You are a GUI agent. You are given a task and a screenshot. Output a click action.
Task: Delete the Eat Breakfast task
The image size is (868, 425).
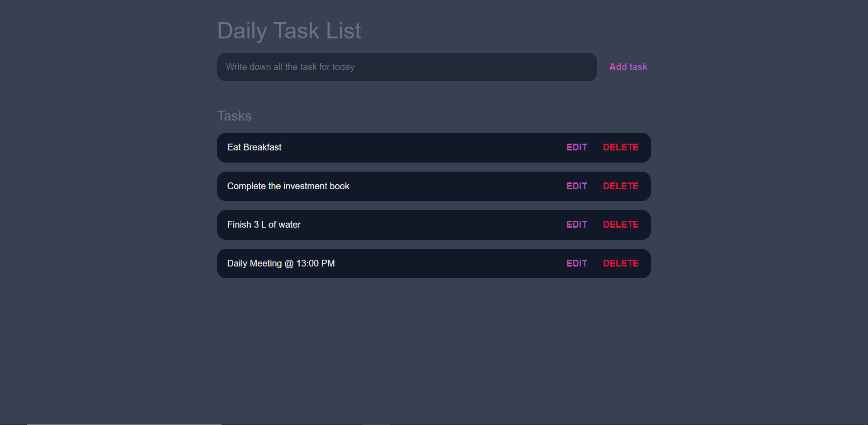620,147
